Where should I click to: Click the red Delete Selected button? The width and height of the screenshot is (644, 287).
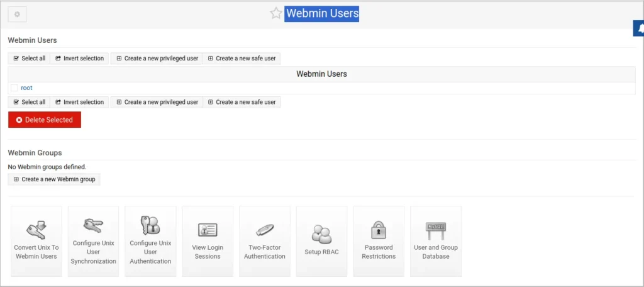(45, 120)
